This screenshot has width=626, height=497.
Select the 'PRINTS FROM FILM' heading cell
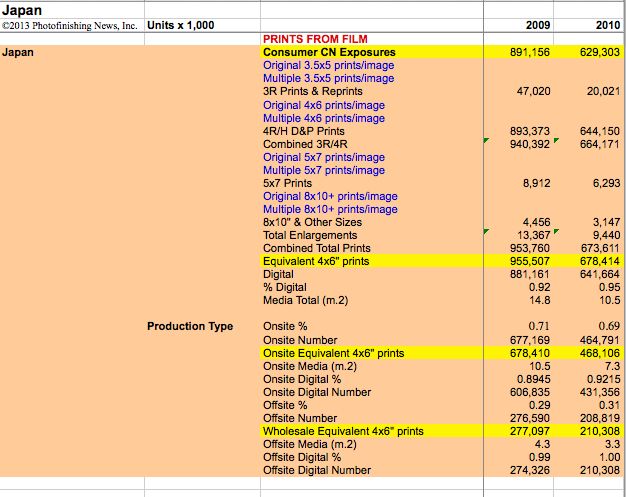click(315, 39)
